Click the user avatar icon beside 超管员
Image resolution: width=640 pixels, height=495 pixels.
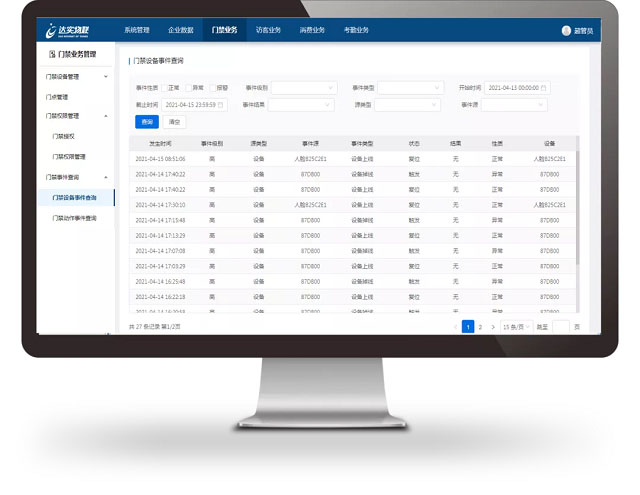[565, 31]
